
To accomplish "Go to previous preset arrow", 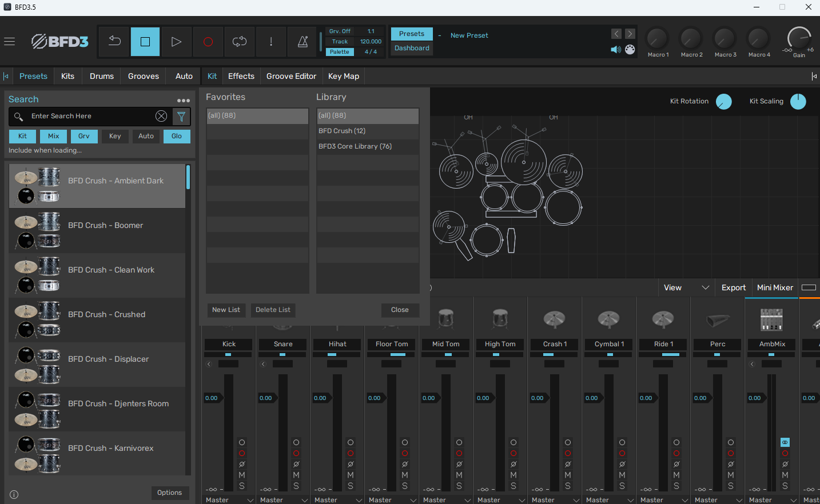I will coord(616,34).
